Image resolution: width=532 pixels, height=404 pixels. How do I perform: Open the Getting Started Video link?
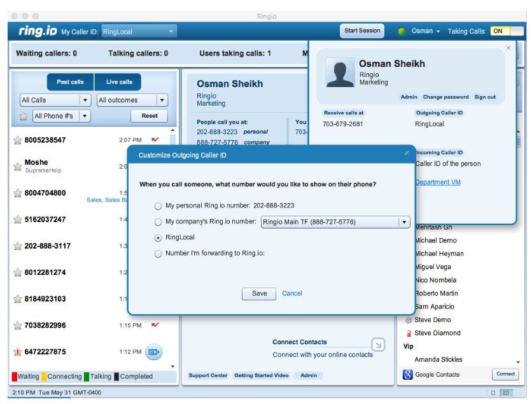pos(262,375)
